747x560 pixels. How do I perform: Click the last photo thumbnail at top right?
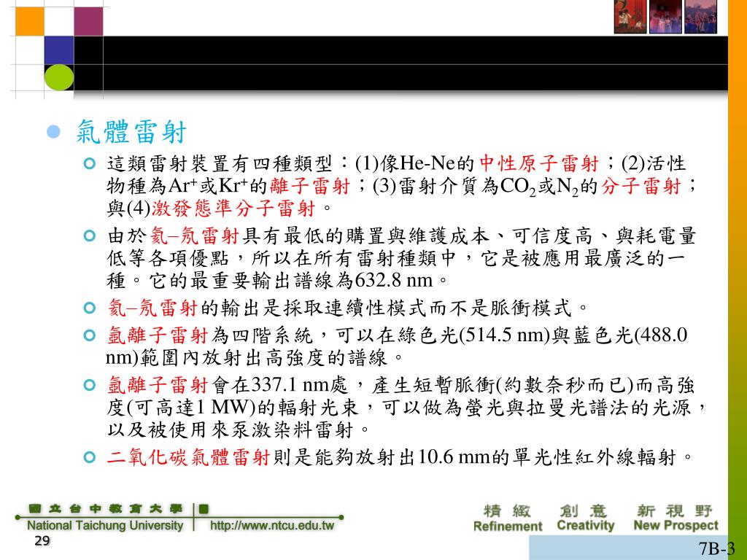pyautogui.click(x=701, y=17)
